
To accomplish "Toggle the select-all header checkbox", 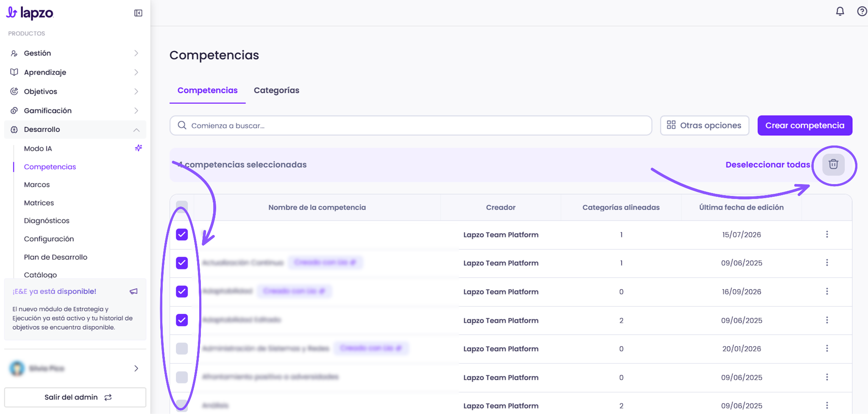I will coord(182,207).
